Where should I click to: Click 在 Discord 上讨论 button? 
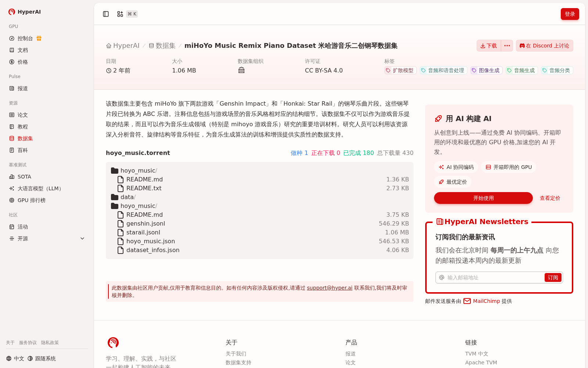pyautogui.click(x=544, y=46)
